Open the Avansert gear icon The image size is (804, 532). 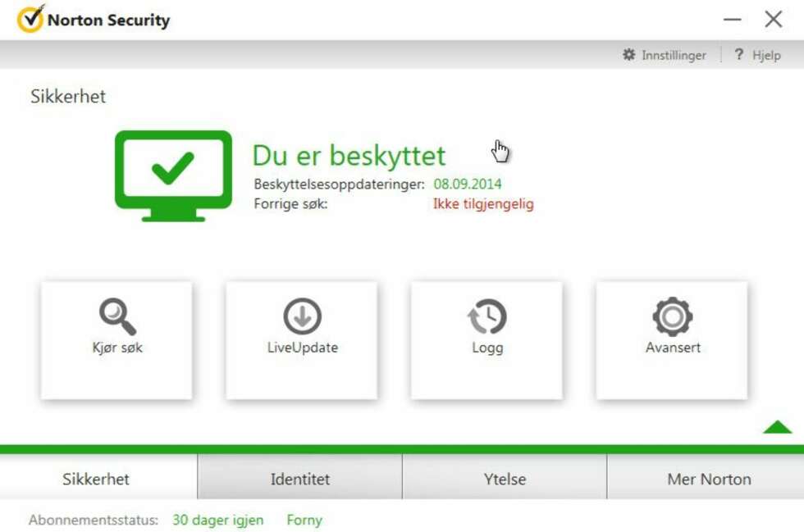pos(673,316)
